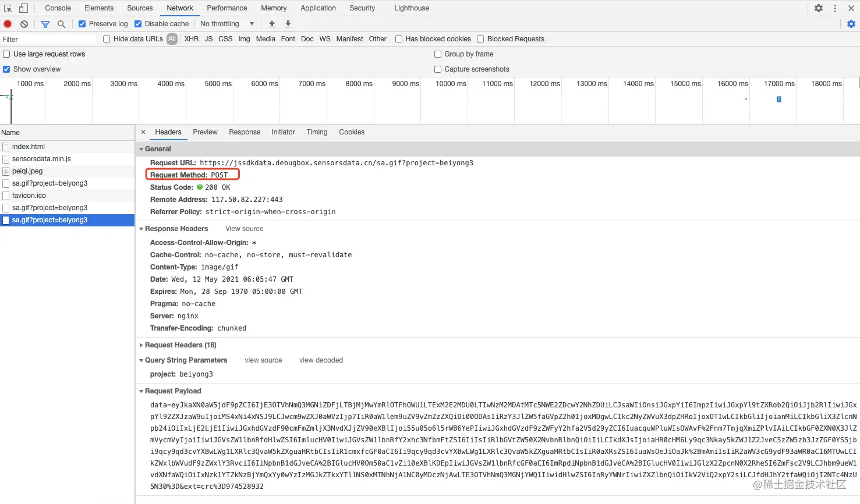Viewport: 860px width, 504px height.
Task: Import HAR file with upload arrow
Action: pyautogui.click(x=272, y=24)
